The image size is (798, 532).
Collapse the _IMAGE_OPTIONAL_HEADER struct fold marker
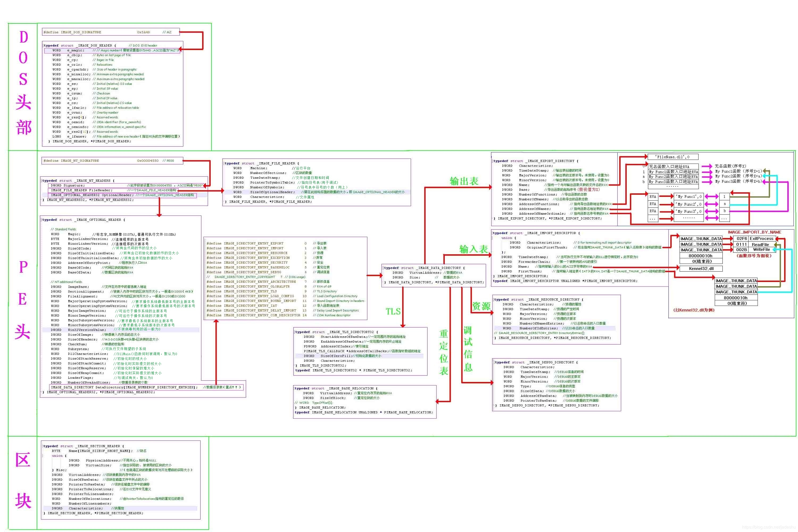41,220
